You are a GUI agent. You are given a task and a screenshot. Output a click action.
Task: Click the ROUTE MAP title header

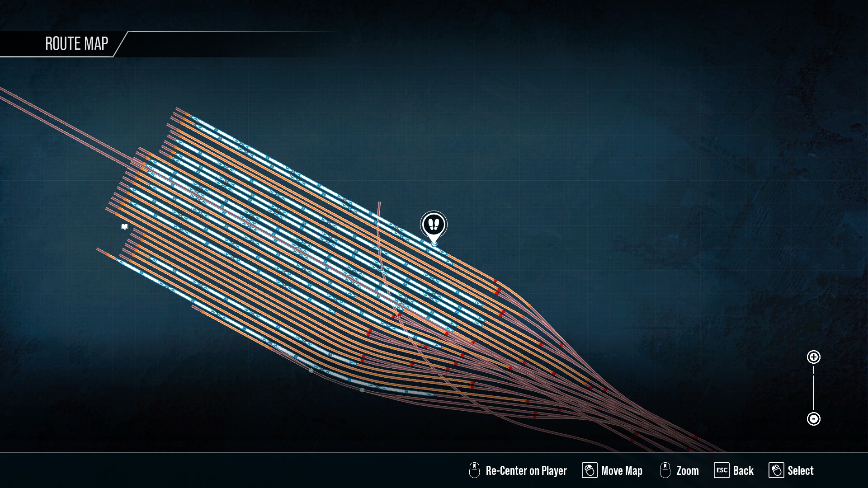pos(77,44)
